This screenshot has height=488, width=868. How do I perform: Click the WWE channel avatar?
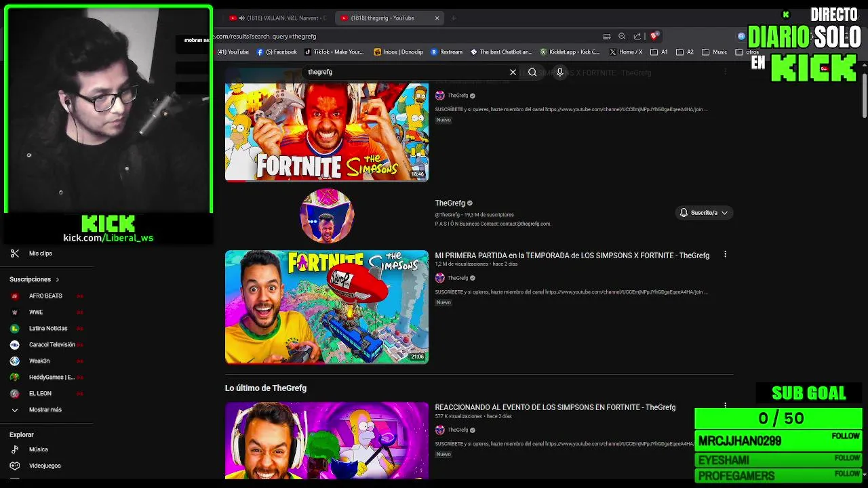coord(15,312)
